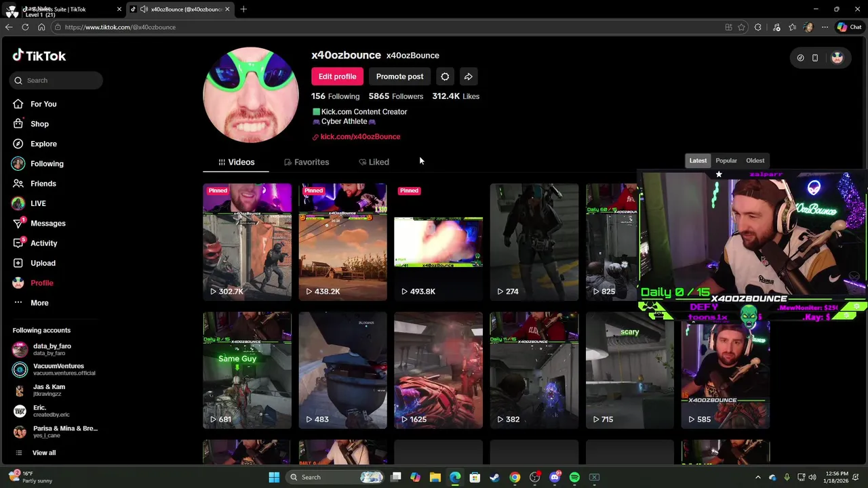Click the Edit profile button

tap(337, 77)
